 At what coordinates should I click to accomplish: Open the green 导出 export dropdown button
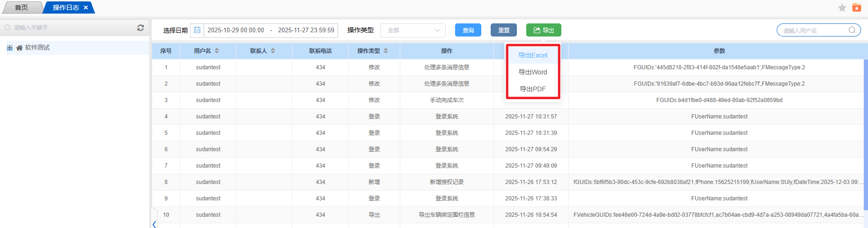tap(543, 30)
